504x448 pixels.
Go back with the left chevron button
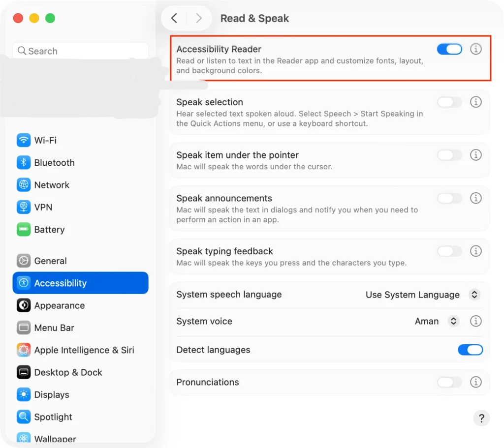pos(174,19)
